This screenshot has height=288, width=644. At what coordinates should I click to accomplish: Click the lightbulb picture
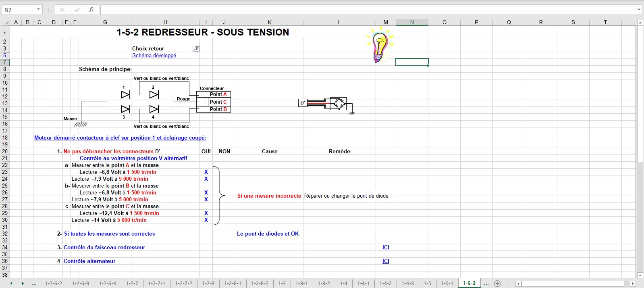click(x=379, y=45)
